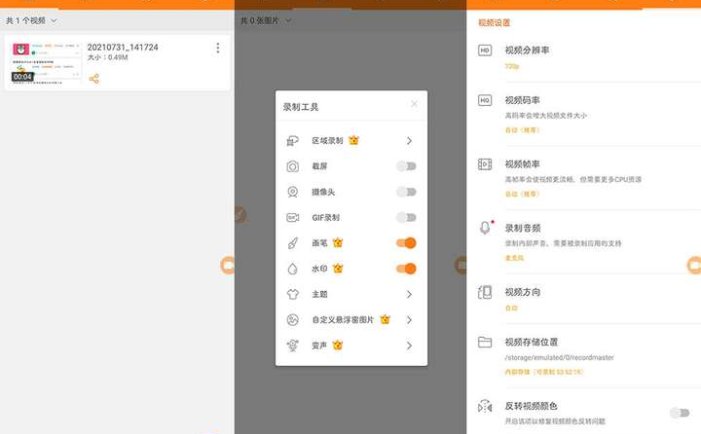This screenshot has width=701, height=434.
Task: Click the HD icon beside 视频分辨率
Action: tap(485, 51)
